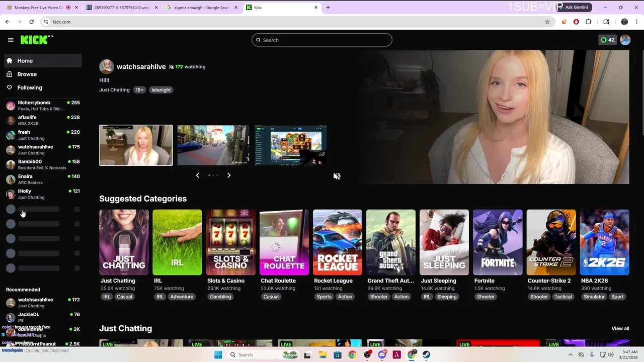Open the Kick hamburger sidebar menu
This screenshot has height=362, width=644.
[11, 40]
